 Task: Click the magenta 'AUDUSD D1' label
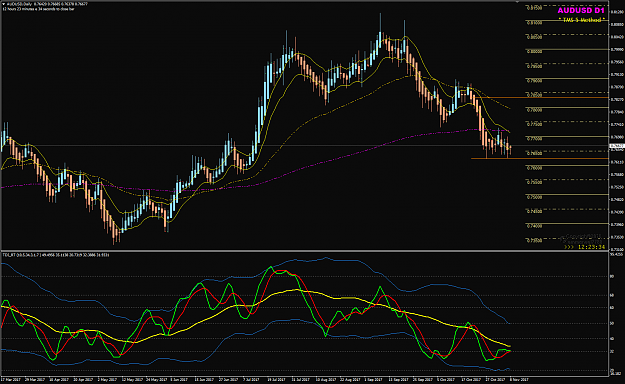tap(581, 11)
